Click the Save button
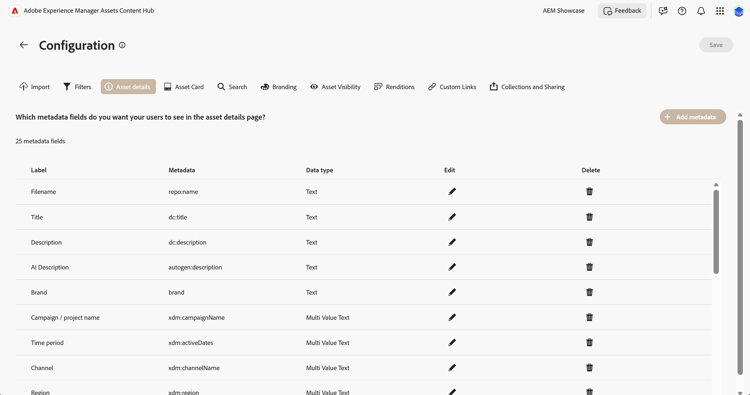 point(716,45)
